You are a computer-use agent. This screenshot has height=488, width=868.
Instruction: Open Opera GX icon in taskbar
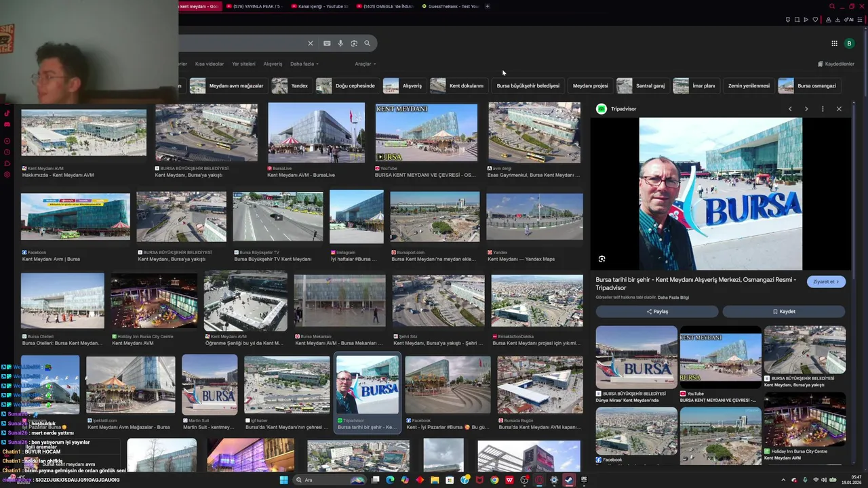click(540, 480)
